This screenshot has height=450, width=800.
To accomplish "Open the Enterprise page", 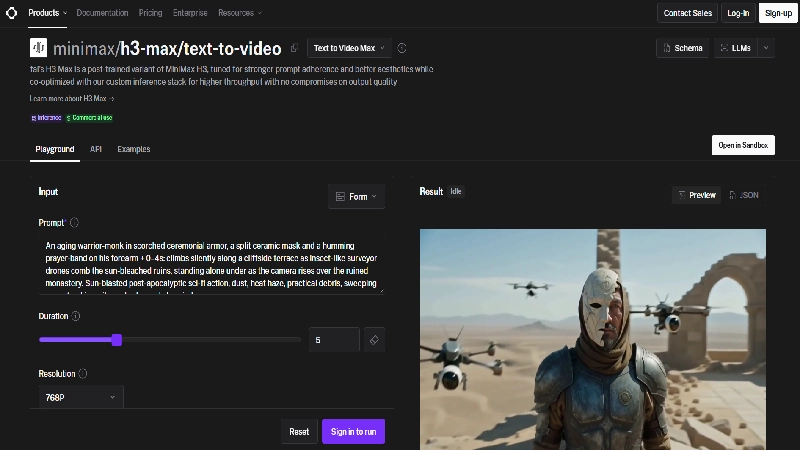I will [190, 13].
